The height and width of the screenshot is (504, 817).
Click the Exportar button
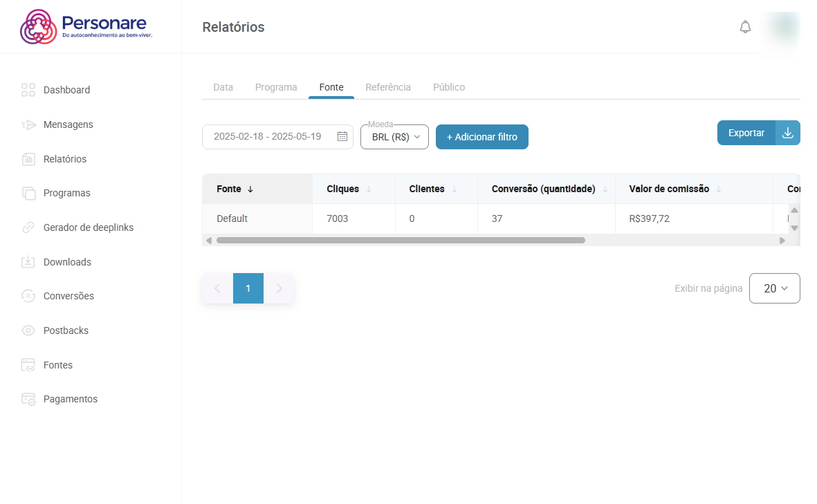[x=746, y=133]
